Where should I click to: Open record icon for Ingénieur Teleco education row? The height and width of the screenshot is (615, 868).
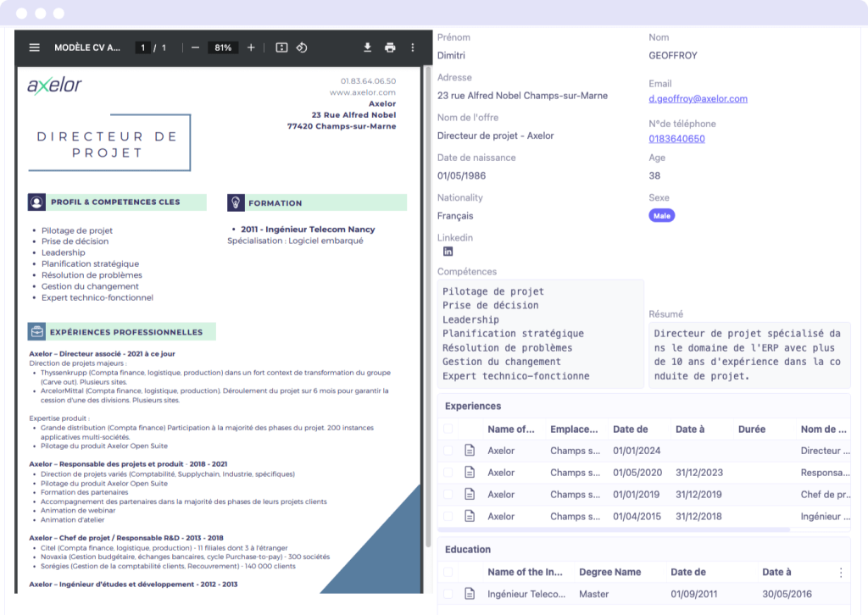tap(470, 594)
